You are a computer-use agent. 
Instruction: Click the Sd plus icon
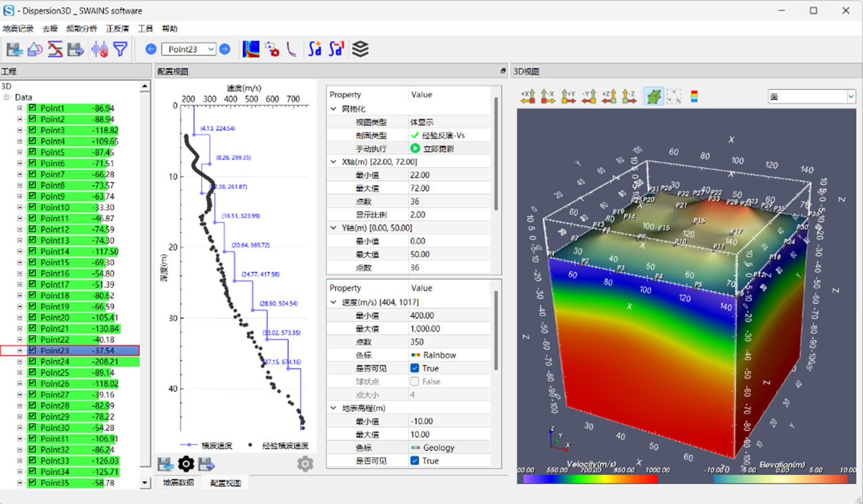[x=315, y=49]
